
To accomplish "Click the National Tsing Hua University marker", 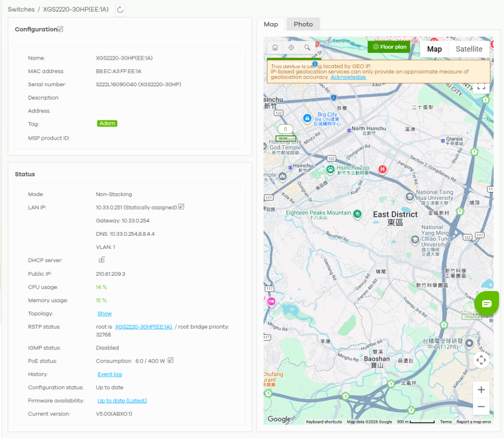I will pyautogui.click(x=410, y=196).
